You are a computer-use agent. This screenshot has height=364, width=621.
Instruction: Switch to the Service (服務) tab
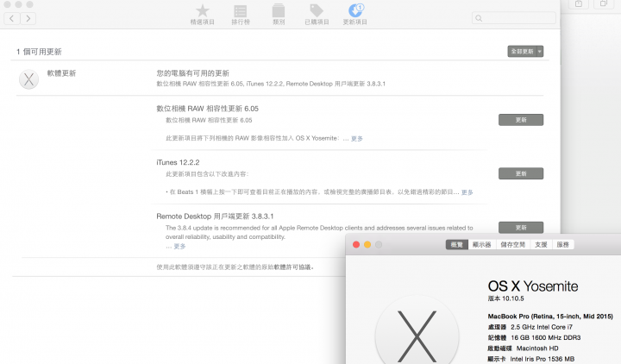[x=562, y=245]
